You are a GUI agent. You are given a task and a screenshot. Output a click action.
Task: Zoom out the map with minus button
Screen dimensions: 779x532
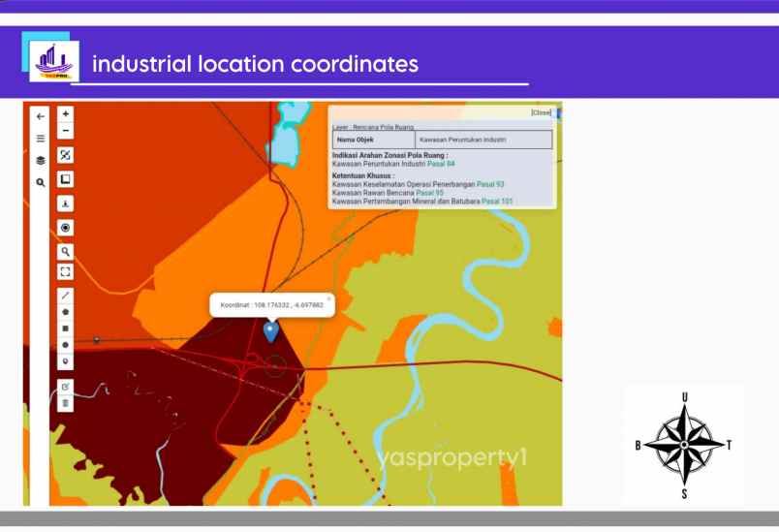click(65, 131)
